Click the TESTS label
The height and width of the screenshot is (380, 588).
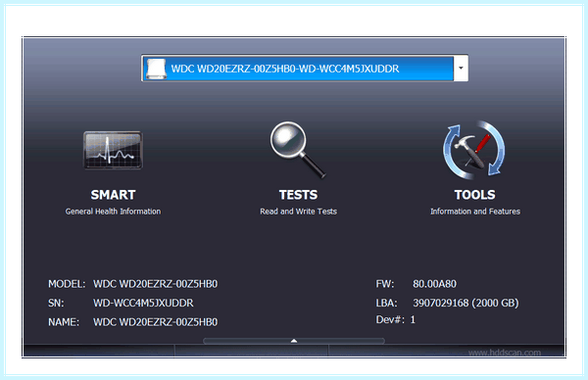298,195
